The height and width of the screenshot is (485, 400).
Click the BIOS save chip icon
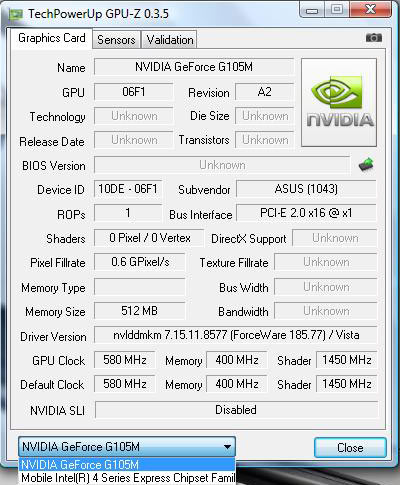366,164
